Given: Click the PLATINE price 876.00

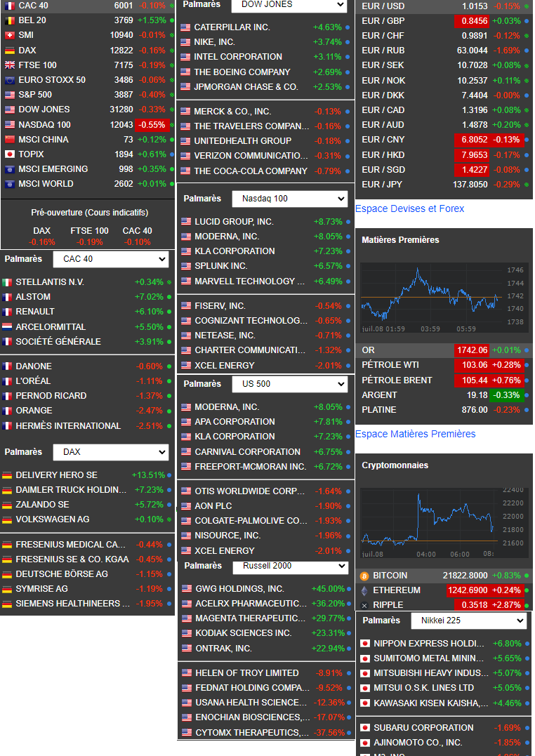Looking at the screenshot, I should click(475, 411).
